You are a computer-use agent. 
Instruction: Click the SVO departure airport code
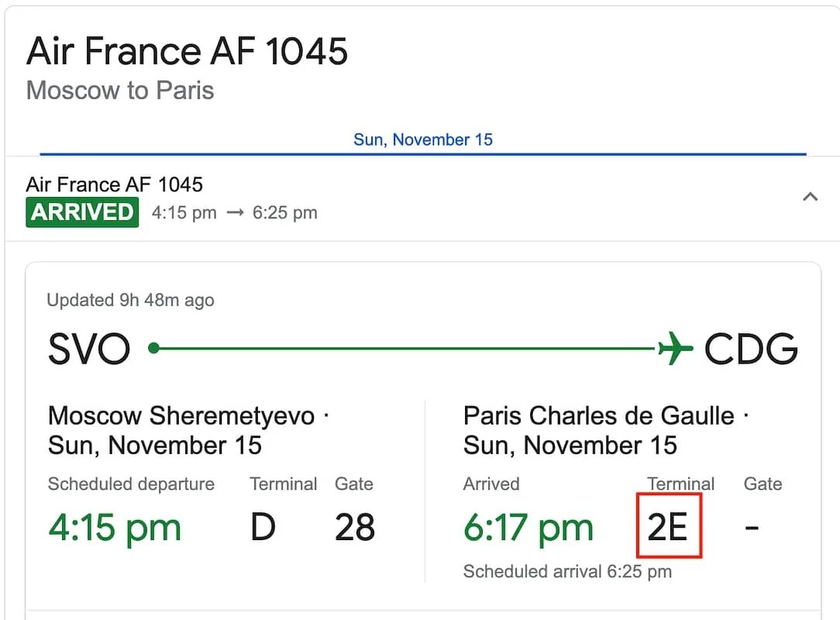point(89,350)
